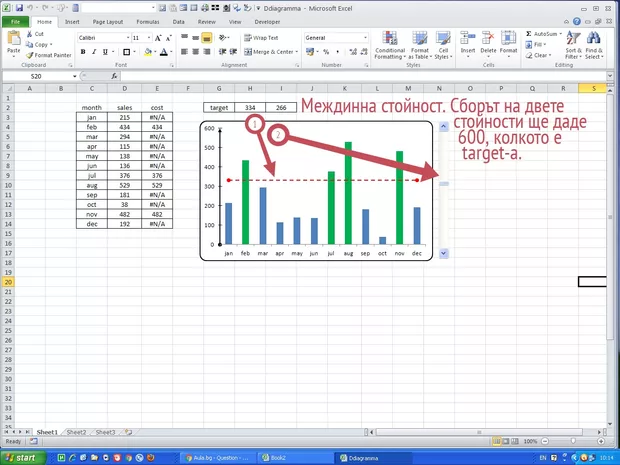This screenshot has height=465, width=620.
Task: Open the Calibri font name dropdown
Action: (x=125, y=38)
